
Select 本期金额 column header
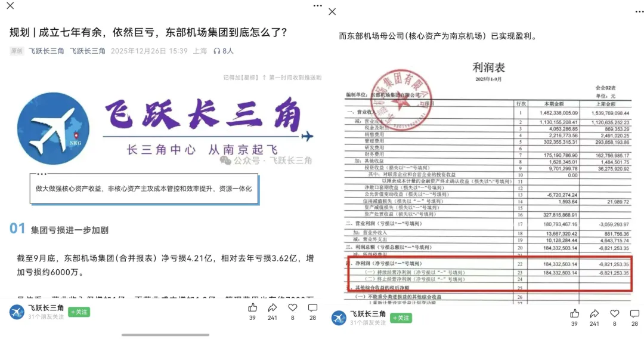554,104
